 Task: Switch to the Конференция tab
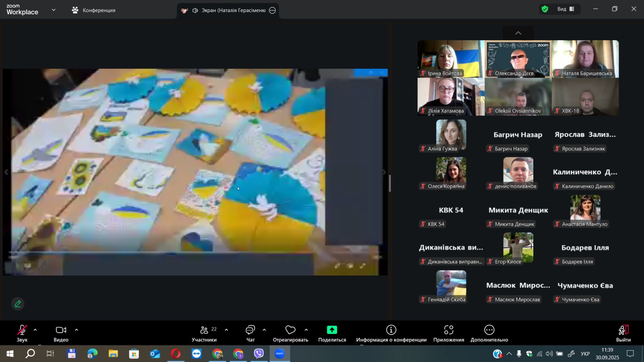coord(93,10)
